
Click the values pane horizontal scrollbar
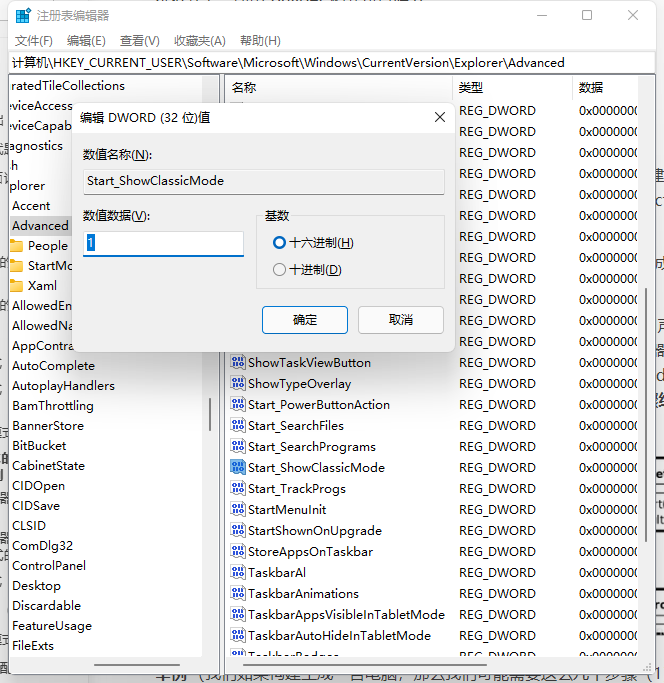coord(365,665)
